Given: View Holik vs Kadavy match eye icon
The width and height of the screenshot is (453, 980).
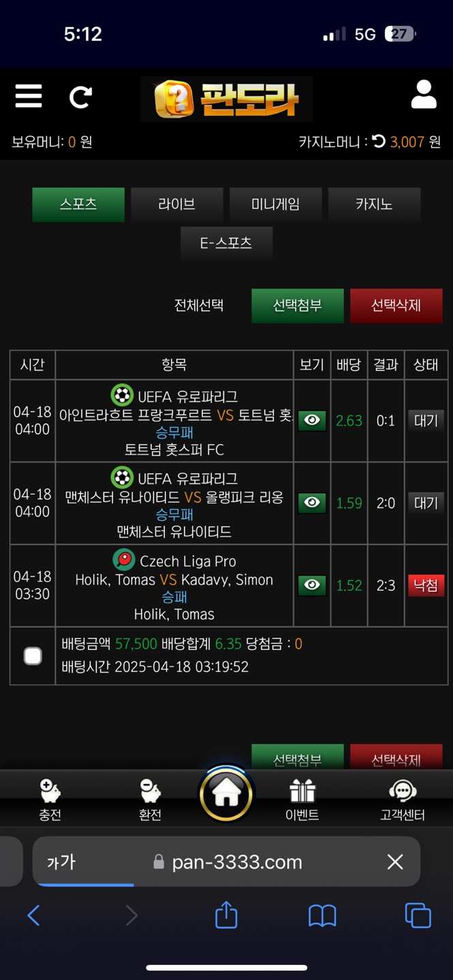Looking at the screenshot, I should click(x=312, y=585).
